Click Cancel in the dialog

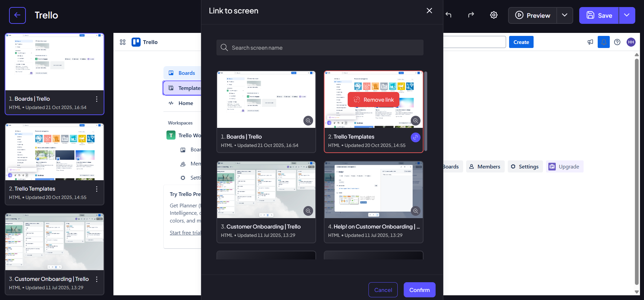coord(383,290)
